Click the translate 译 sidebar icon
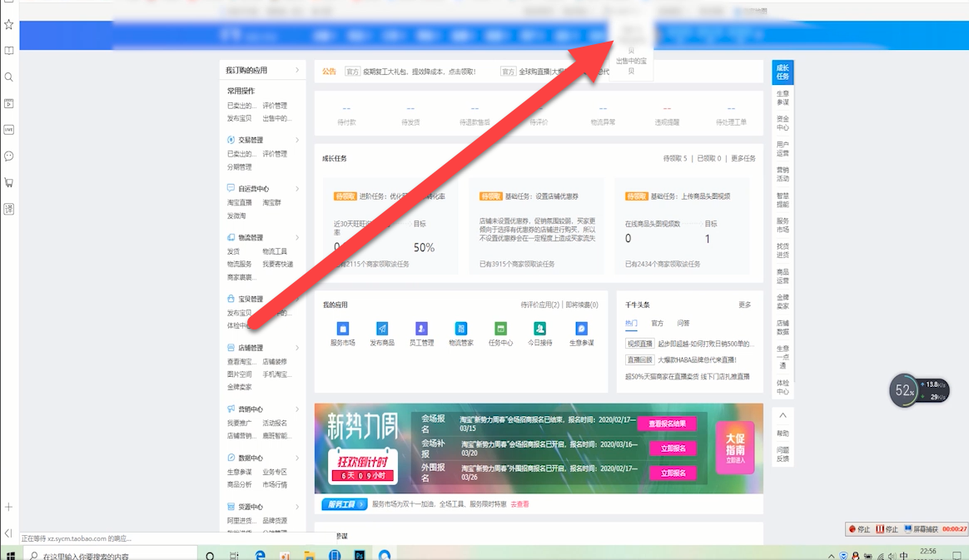 (x=9, y=209)
